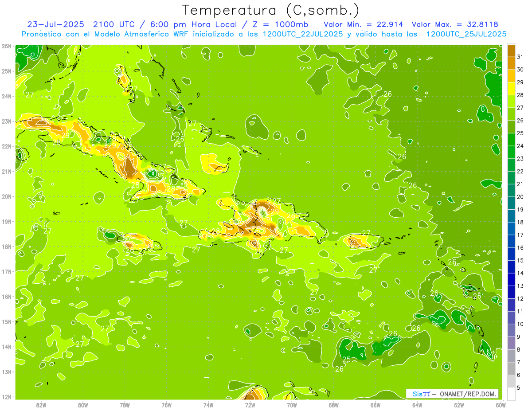Click the white bottom segment below 5 on color bar
532x411 pixels.
point(511,394)
